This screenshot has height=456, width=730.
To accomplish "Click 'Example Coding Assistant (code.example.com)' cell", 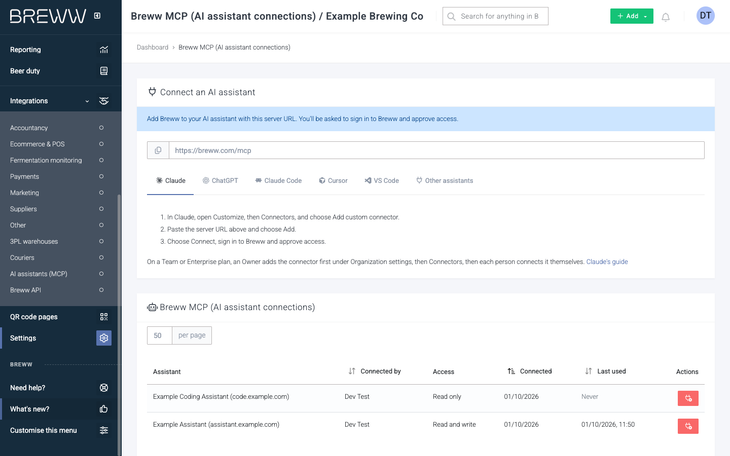I will click(x=221, y=397).
